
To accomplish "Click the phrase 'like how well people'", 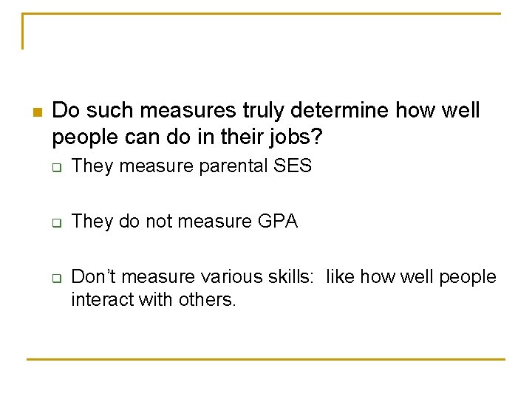I will pos(412,277).
